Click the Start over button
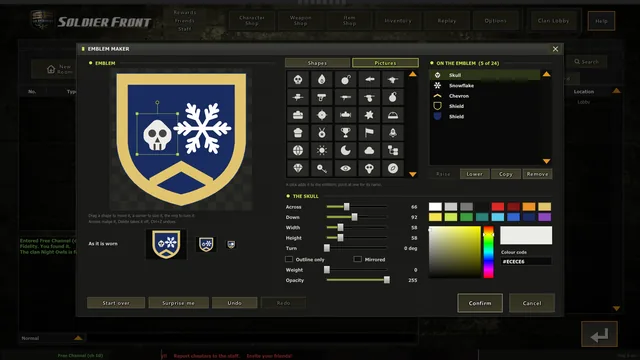 click(116, 303)
